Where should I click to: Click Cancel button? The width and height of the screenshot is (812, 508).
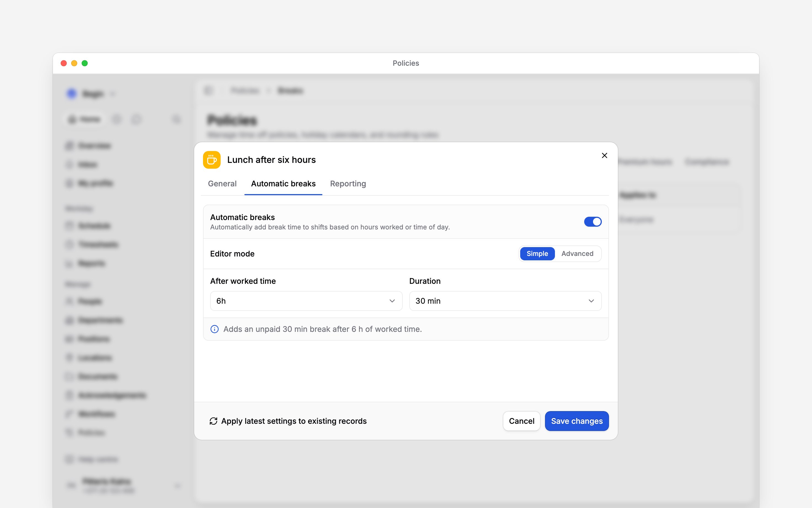tap(521, 421)
